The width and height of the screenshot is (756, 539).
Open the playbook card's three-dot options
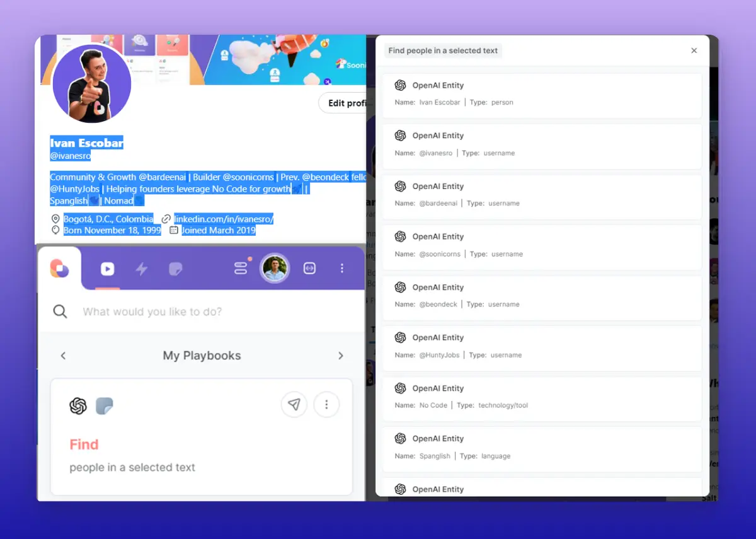pos(326,405)
